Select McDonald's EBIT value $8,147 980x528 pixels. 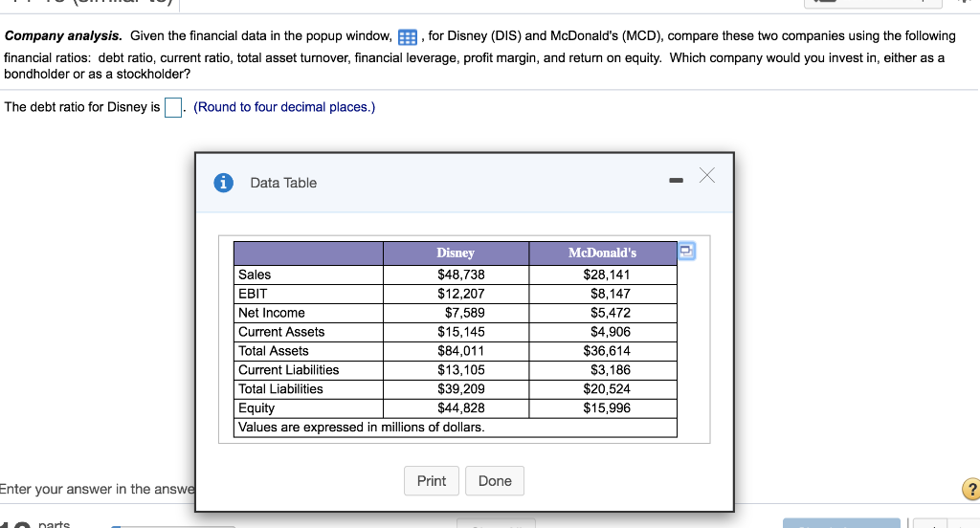(611, 294)
